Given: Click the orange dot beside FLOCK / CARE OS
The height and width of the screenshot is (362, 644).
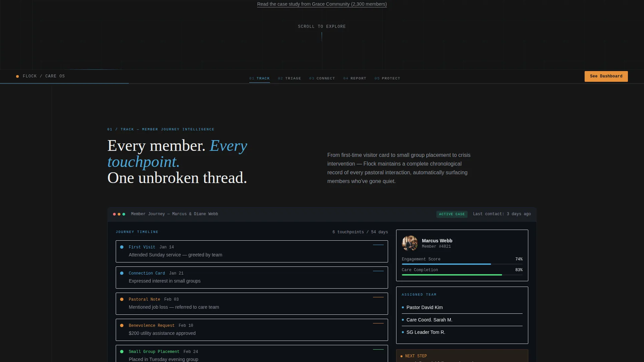Looking at the screenshot, I should tap(17, 76).
